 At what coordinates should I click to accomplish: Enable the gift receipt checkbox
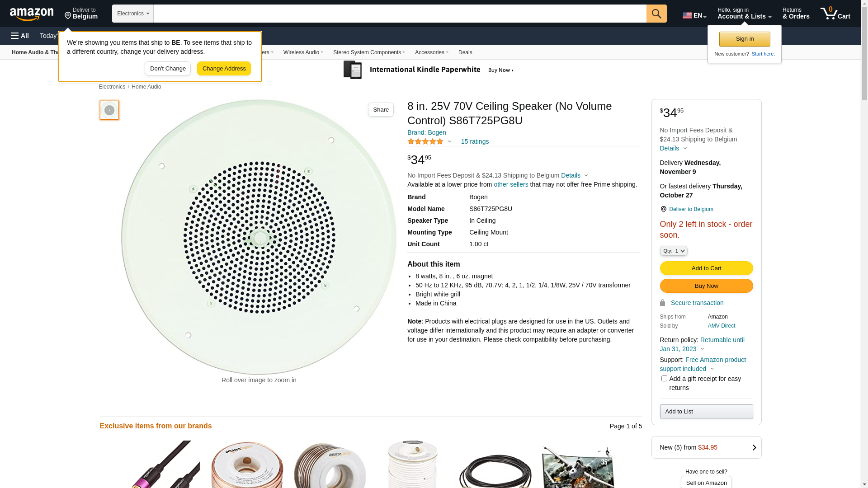pos(664,379)
